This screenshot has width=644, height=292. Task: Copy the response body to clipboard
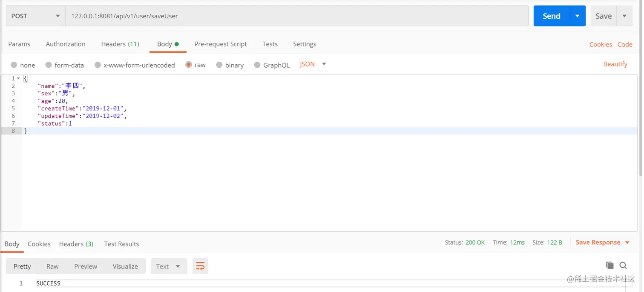tap(609, 265)
